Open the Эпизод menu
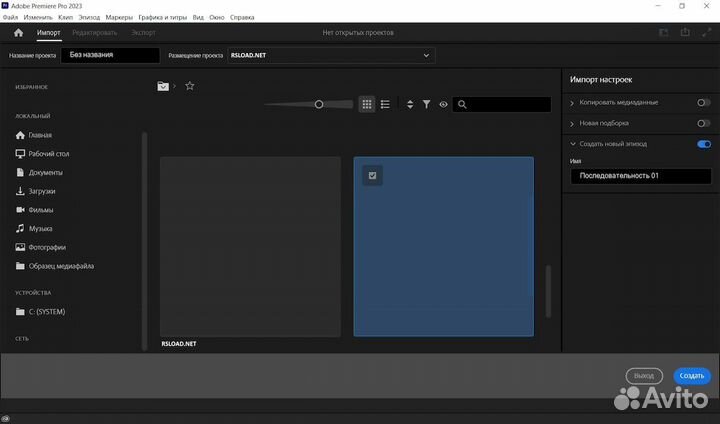 click(x=89, y=17)
